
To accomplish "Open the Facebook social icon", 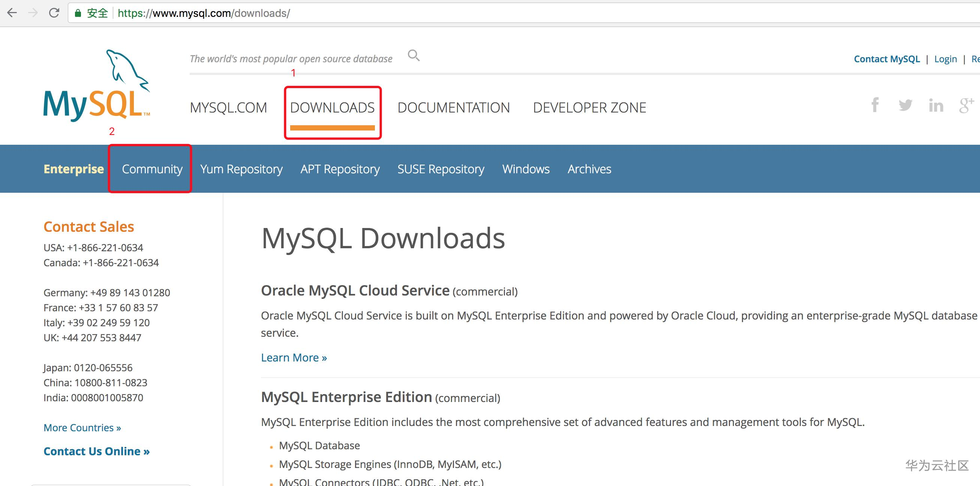I will [875, 105].
